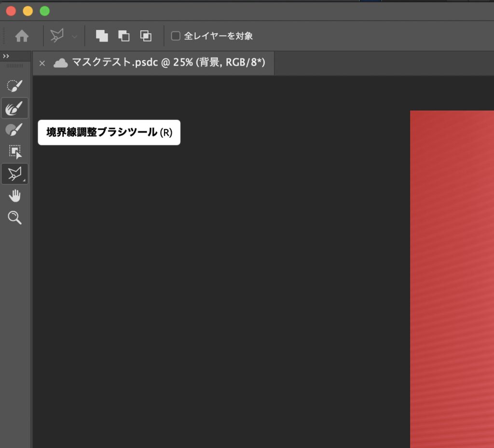The width and height of the screenshot is (494, 448).
Task: Select the Zoom magnifier tool
Action: (14, 218)
